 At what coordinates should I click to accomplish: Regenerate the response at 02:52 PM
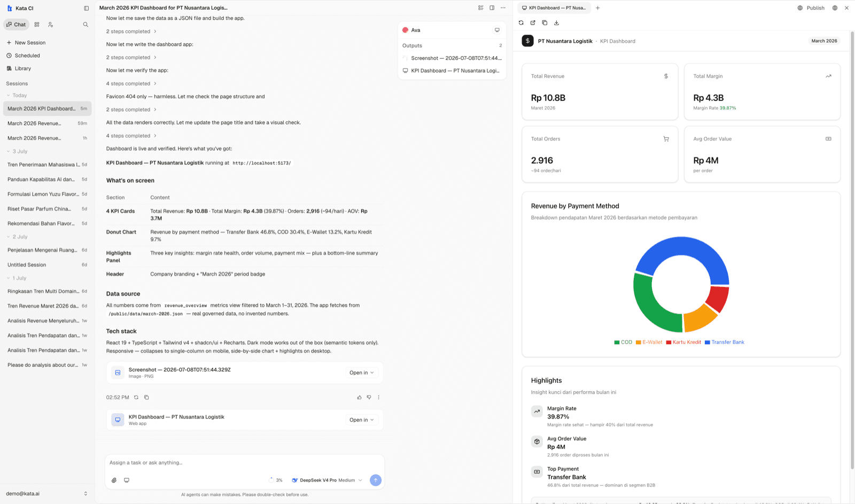[136, 397]
